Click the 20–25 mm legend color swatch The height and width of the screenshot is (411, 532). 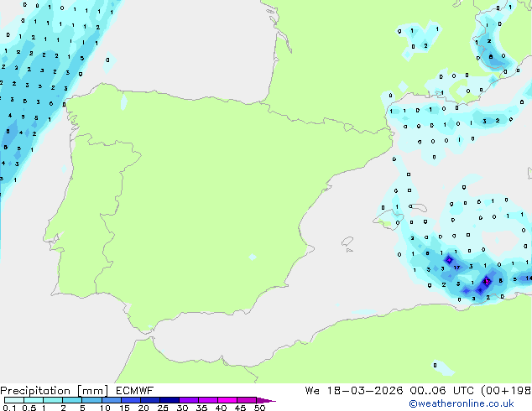click(149, 400)
